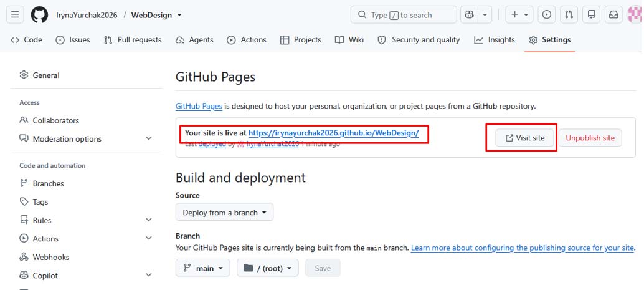The width and height of the screenshot is (644, 290).
Task: Expand the sidebar Actions chevron
Action: [x=149, y=238]
